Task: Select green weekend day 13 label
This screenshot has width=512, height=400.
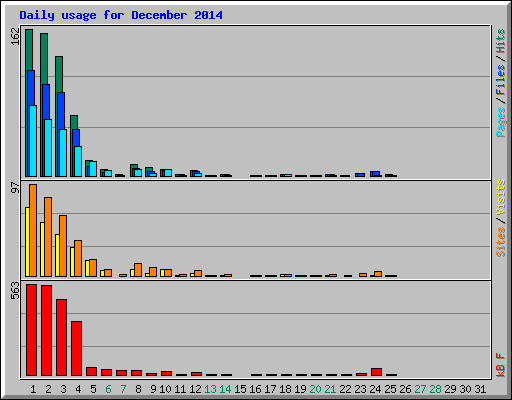Action: pos(210,389)
